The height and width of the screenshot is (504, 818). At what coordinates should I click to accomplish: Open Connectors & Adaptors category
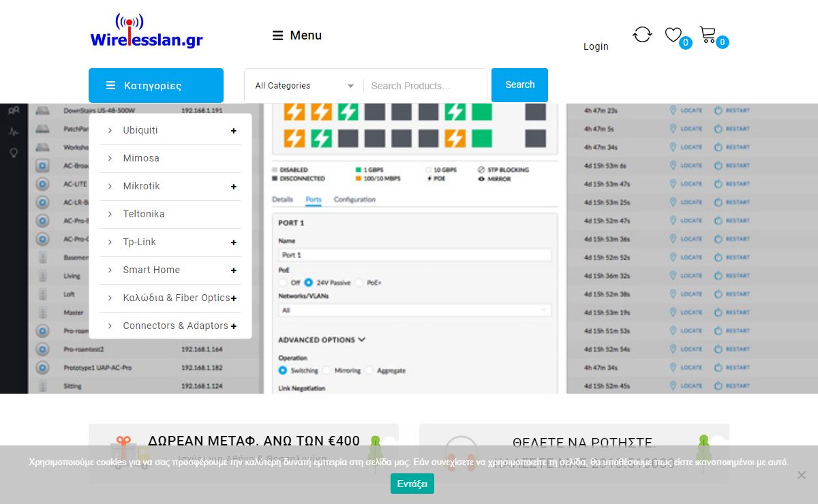point(176,326)
